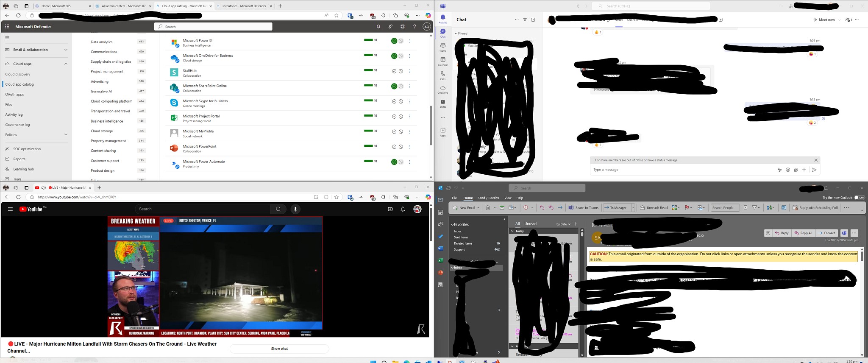Click Share to Teams in Outlook ribbon

pyautogui.click(x=583, y=208)
